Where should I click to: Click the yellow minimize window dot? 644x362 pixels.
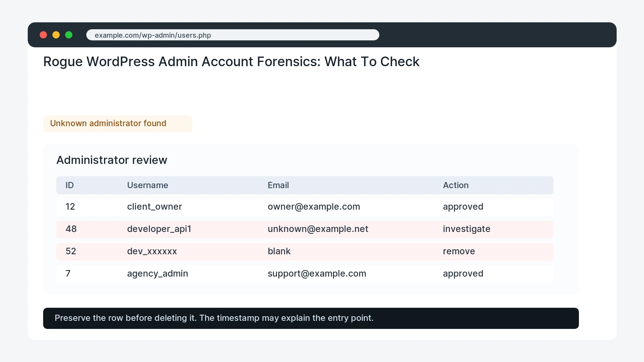pyautogui.click(x=56, y=35)
